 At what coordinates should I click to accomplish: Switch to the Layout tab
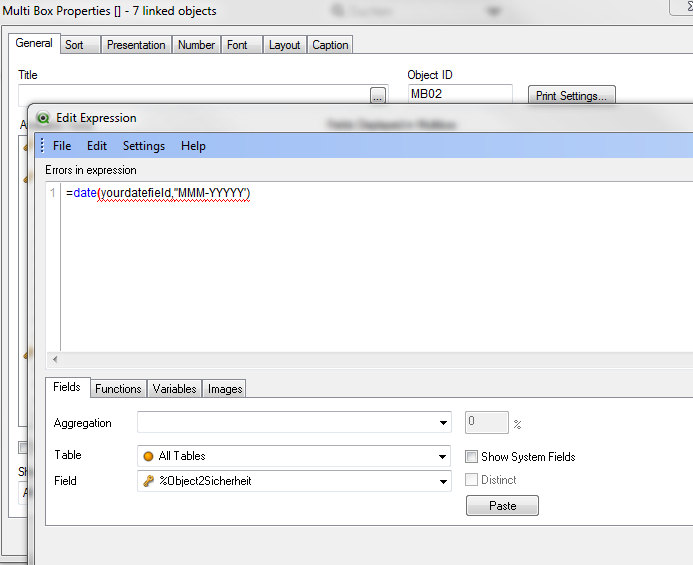click(x=284, y=45)
